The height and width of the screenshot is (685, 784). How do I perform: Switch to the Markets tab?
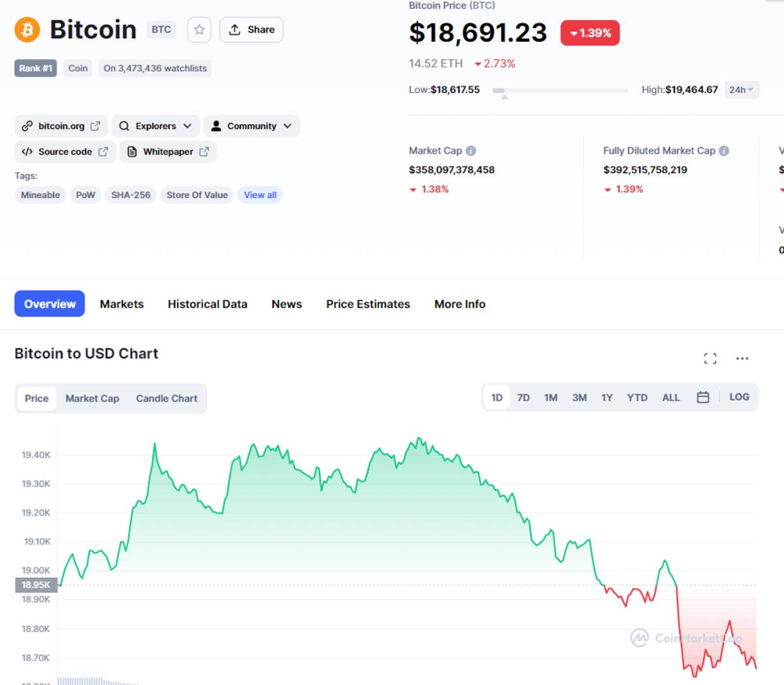pyautogui.click(x=122, y=304)
